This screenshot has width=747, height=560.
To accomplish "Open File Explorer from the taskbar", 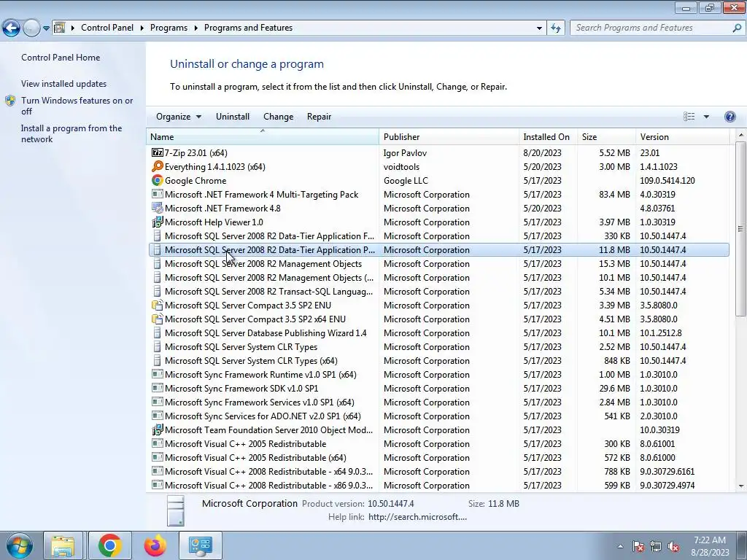I will [x=63, y=545].
